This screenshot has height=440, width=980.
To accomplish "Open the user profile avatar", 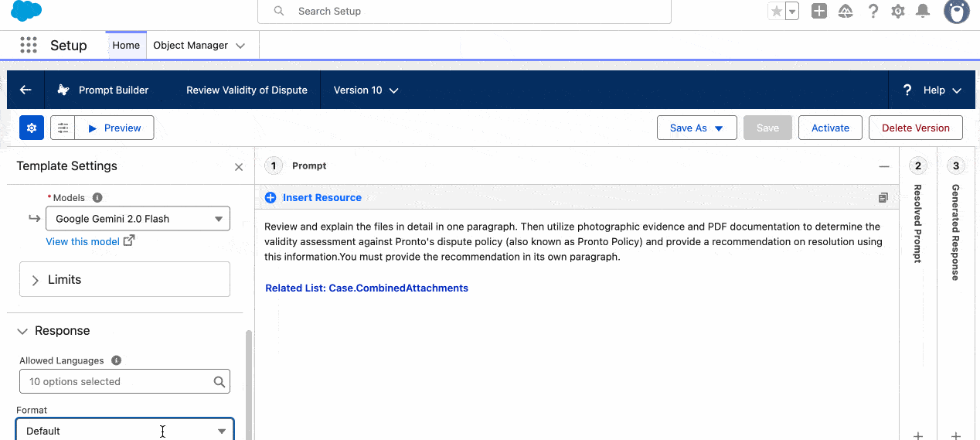I will click(956, 11).
